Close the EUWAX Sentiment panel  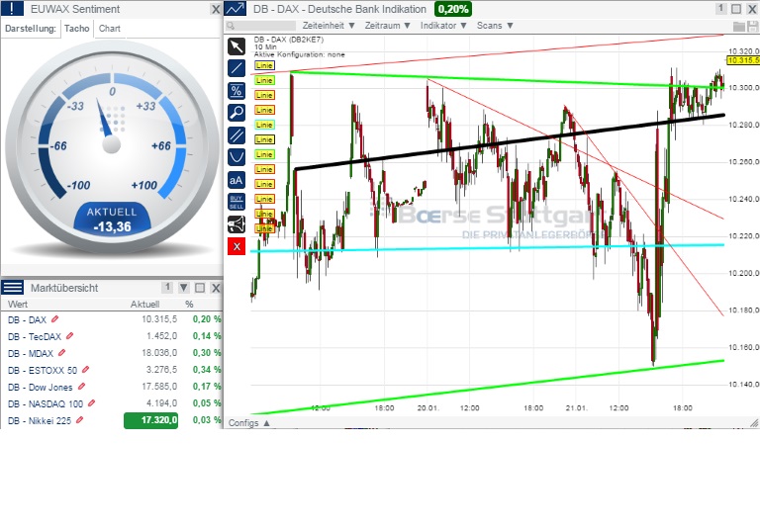(x=216, y=9)
